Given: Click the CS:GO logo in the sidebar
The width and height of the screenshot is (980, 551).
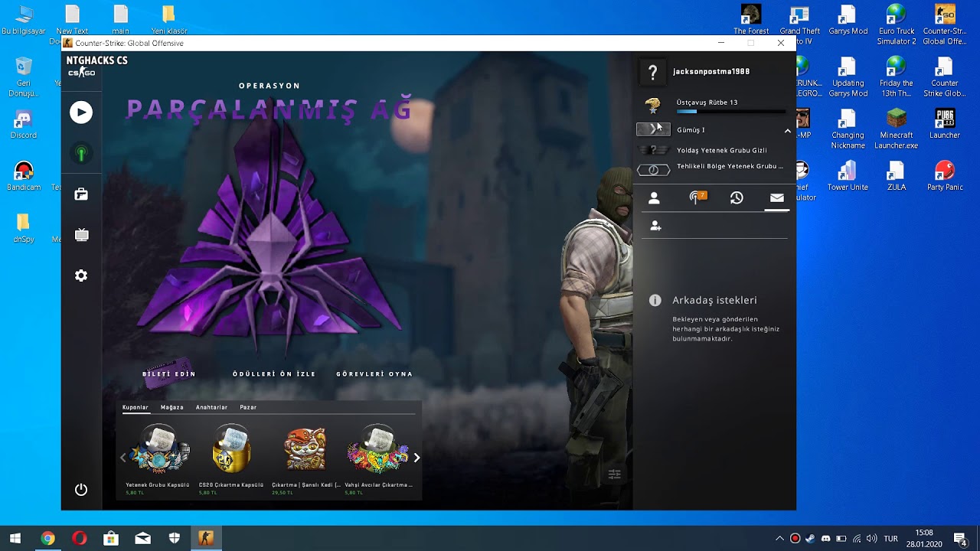Looking at the screenshot, I should (x=81, y=72).
